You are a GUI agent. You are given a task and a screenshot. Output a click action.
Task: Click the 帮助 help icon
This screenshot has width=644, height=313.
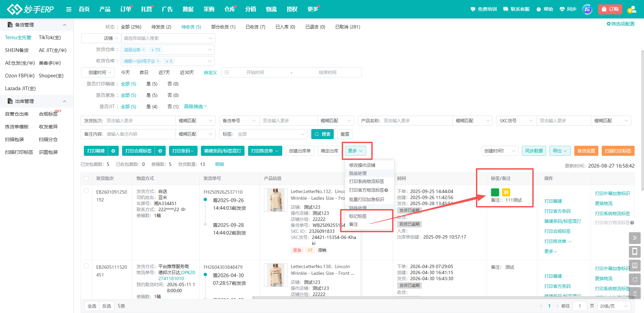click(x=539, y=9)
